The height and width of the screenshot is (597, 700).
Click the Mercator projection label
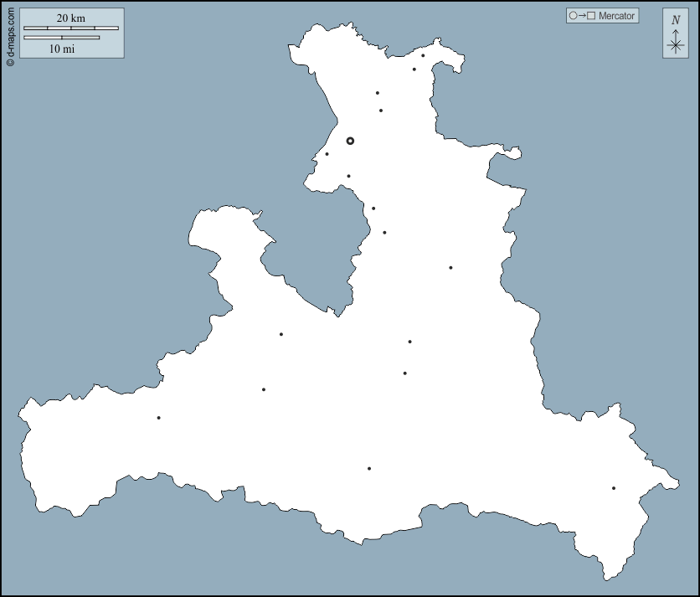click(616, 16)
